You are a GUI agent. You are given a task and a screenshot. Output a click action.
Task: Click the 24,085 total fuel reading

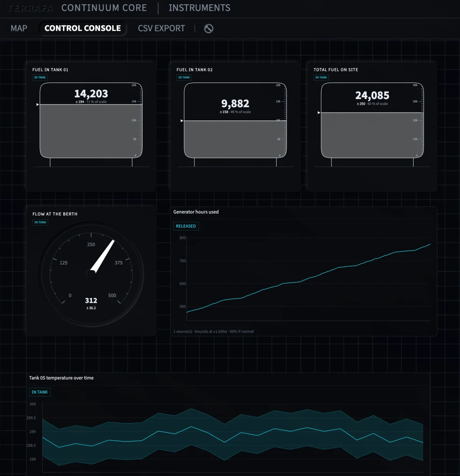pyautogui.click(x=372, y=95)
